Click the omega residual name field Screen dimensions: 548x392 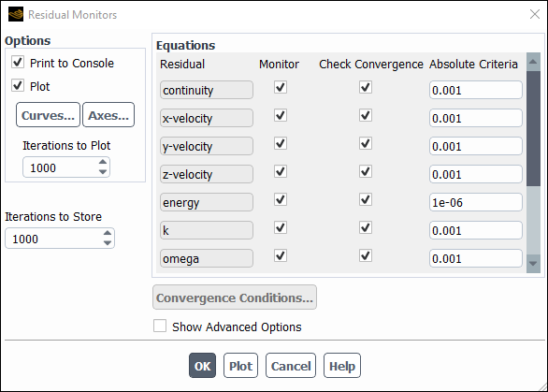point(207,258)
